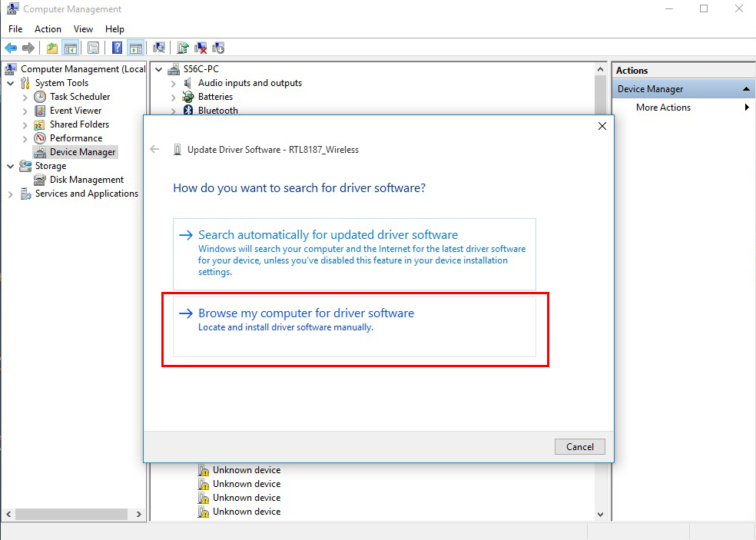Open the Help icon in the toolbar

(116, 47)
